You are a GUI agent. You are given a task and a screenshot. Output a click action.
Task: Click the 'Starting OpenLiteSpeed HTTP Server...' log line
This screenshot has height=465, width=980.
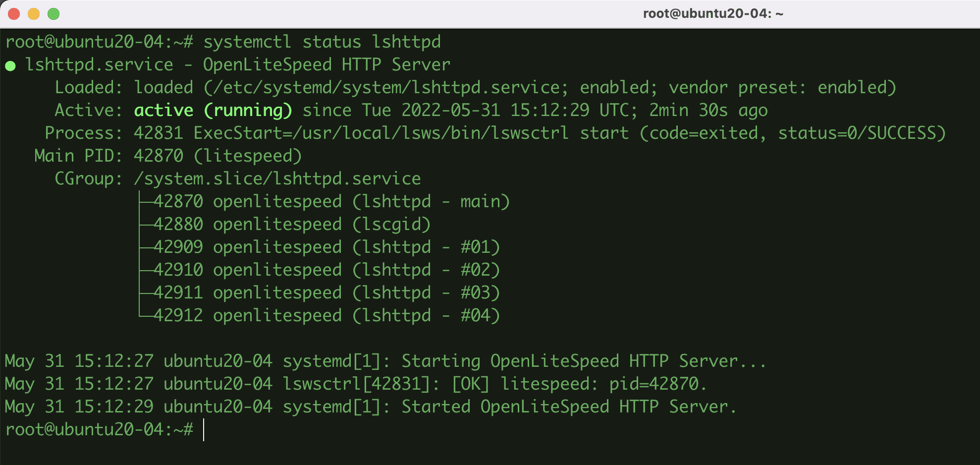coord(584,361)
